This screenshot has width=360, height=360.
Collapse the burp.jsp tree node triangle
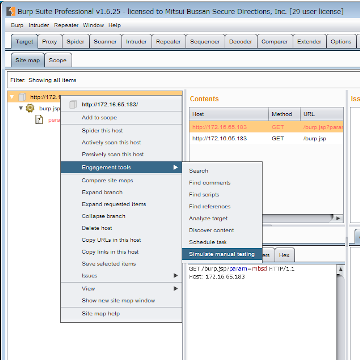21,108
